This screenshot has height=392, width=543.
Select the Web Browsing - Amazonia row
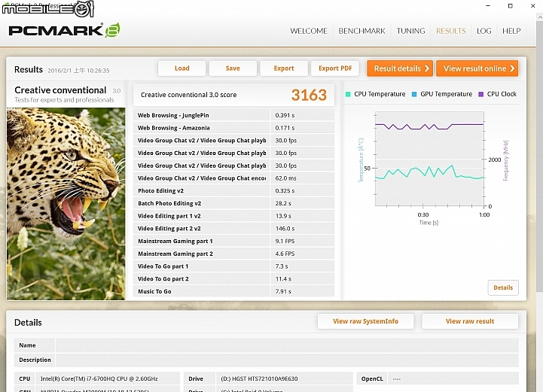[233, 128]
